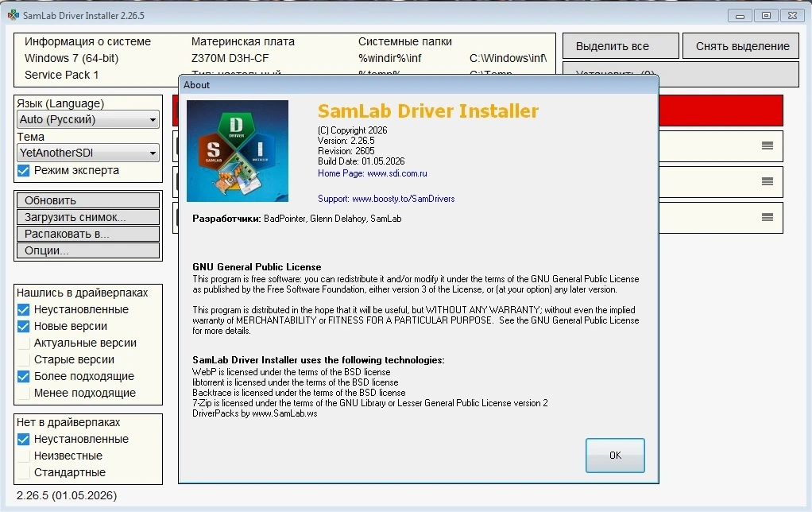This screenshot has width=812, height=512.
Task: Click the version text 2.26.5 (01.05.2026) at bottom
Action: (x=67, y=495)
